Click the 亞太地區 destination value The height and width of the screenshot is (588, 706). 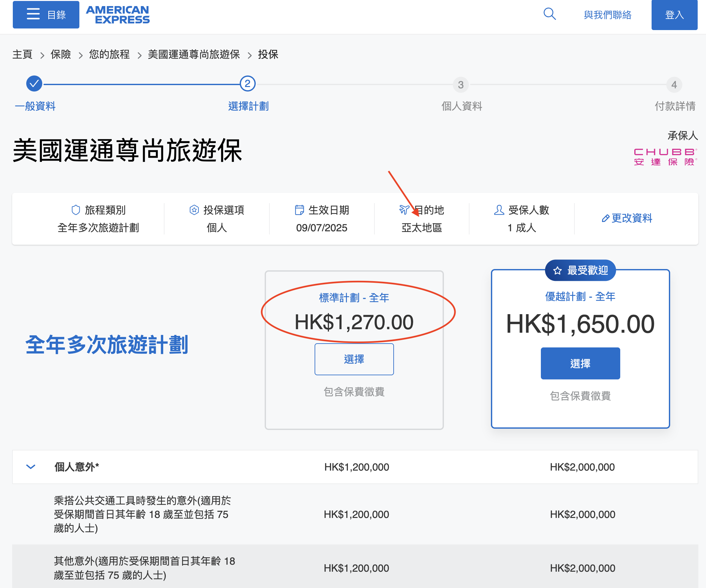(421, 228)
